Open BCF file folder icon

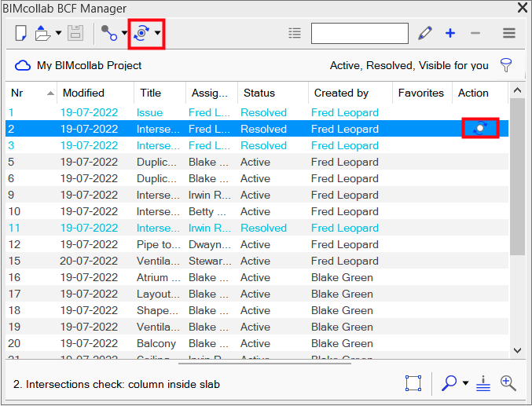coord(42,33)
